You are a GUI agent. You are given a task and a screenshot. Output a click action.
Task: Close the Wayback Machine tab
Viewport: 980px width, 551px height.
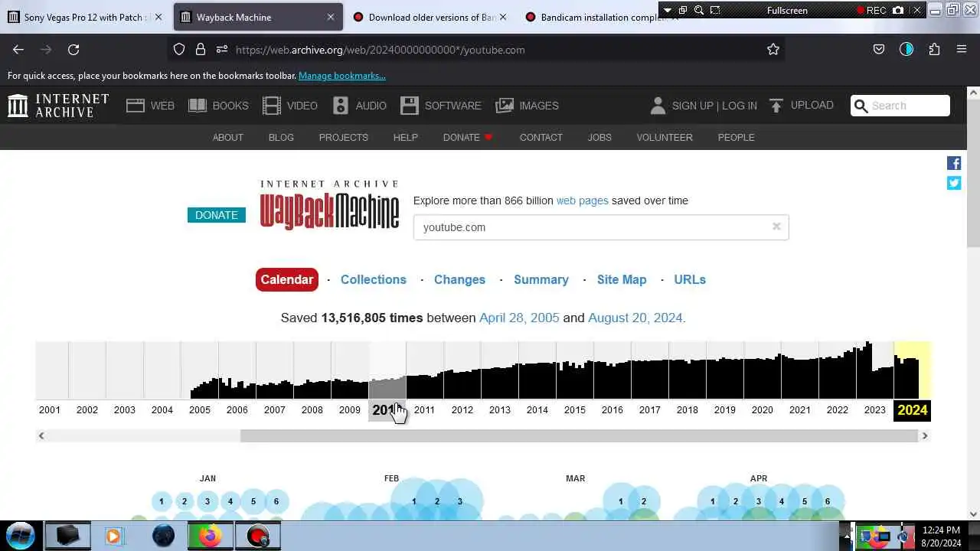[x=330, y=17]
